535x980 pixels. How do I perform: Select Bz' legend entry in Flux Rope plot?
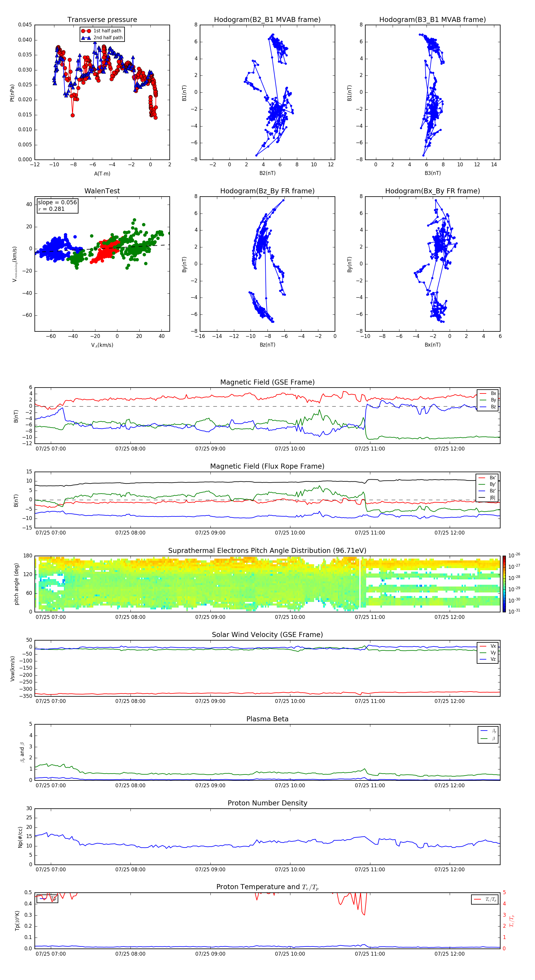tap(487, 491)
